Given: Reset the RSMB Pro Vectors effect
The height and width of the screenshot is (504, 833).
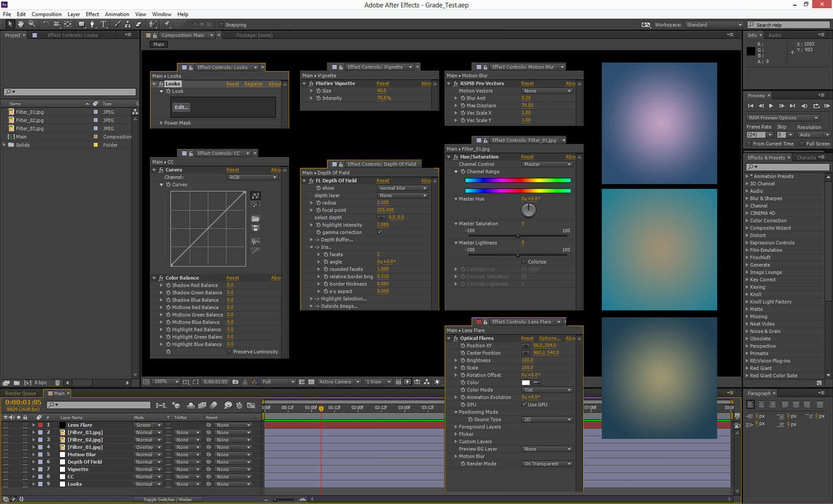Looking at the screenshot, I should (527, 83).
